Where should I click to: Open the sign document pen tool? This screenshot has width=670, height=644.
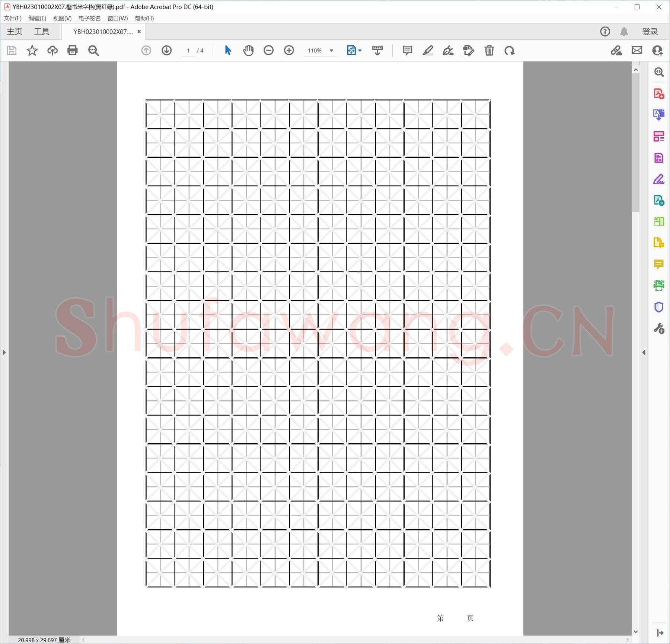pos(448,50)
